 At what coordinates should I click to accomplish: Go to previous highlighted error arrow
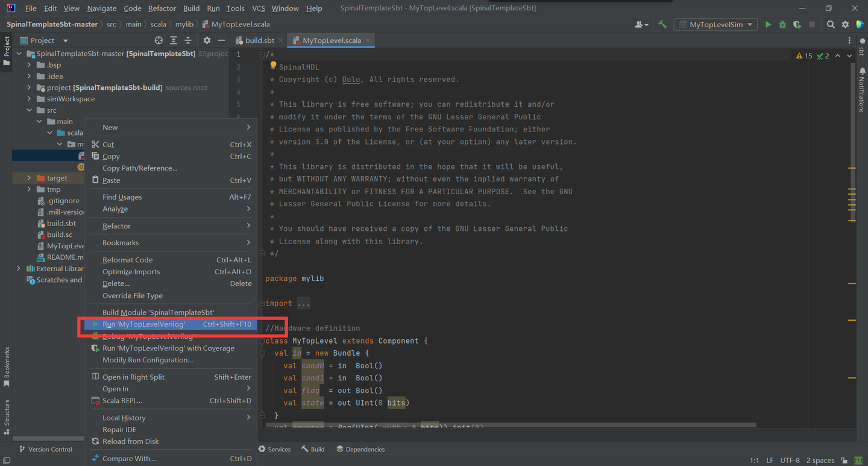pyautogui.click(x=837, y=55)
